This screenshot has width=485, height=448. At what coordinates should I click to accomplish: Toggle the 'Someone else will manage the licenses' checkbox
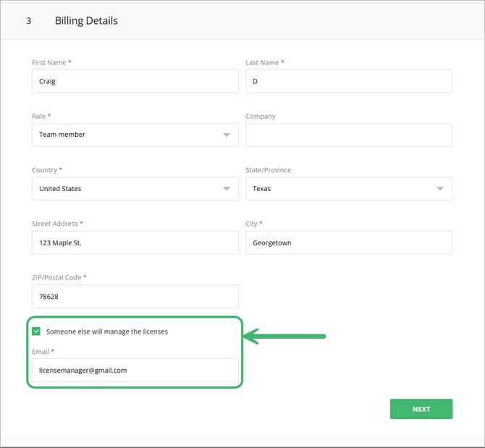(36, 331)
